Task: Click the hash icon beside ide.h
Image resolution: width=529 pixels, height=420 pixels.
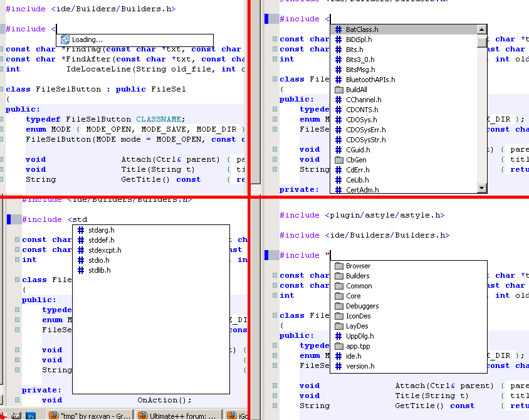Action: click(x=338, y=356)
